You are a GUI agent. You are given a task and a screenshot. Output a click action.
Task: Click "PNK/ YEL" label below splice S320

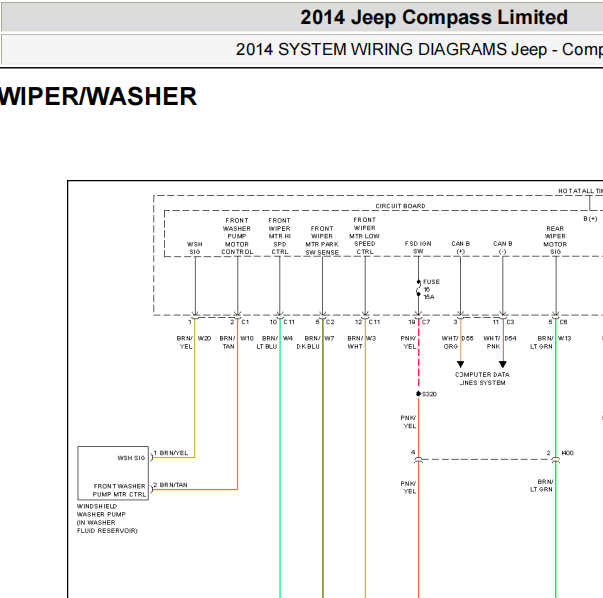(408, 422)
